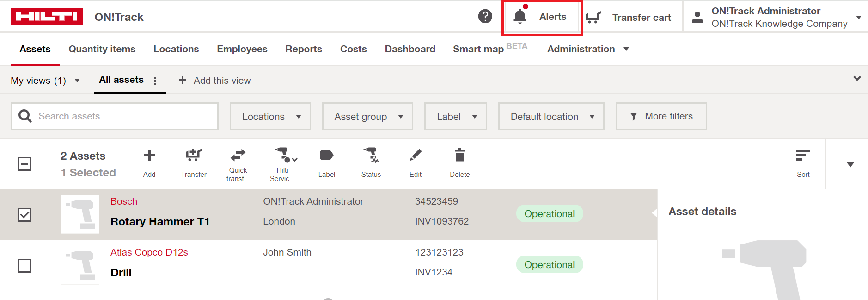Open the Locations tab

pos(176,49)
